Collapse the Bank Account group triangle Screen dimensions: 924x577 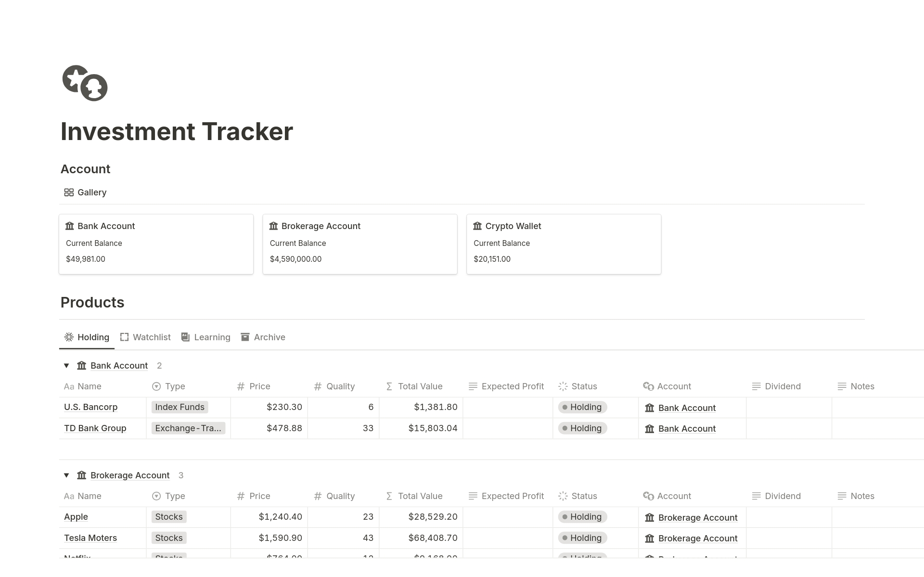[x=66, y=366]
